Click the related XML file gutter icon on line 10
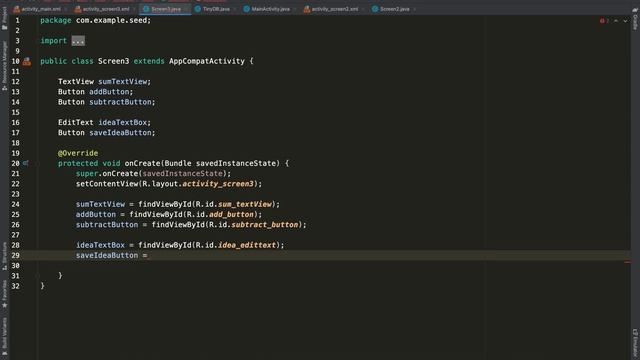Image resolution: width=640 pixels, height=360 pixels. 27,62
